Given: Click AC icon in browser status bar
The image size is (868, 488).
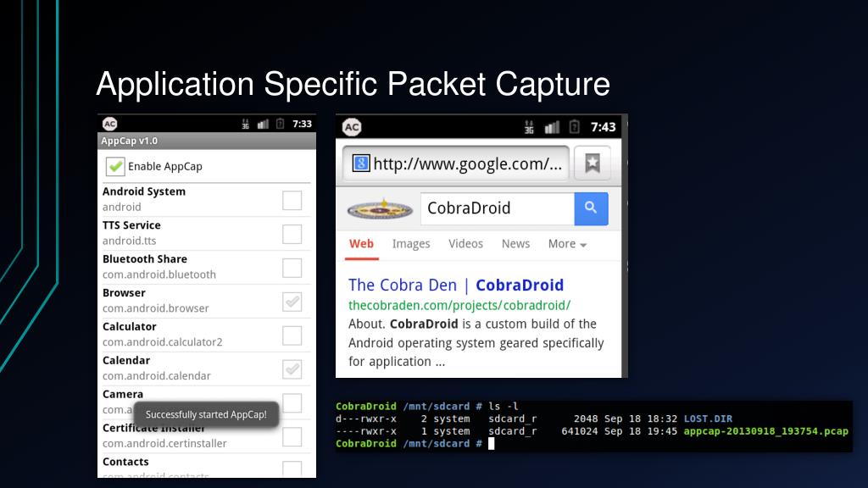Looking at the screenshot, I should (x=352, y=127).
